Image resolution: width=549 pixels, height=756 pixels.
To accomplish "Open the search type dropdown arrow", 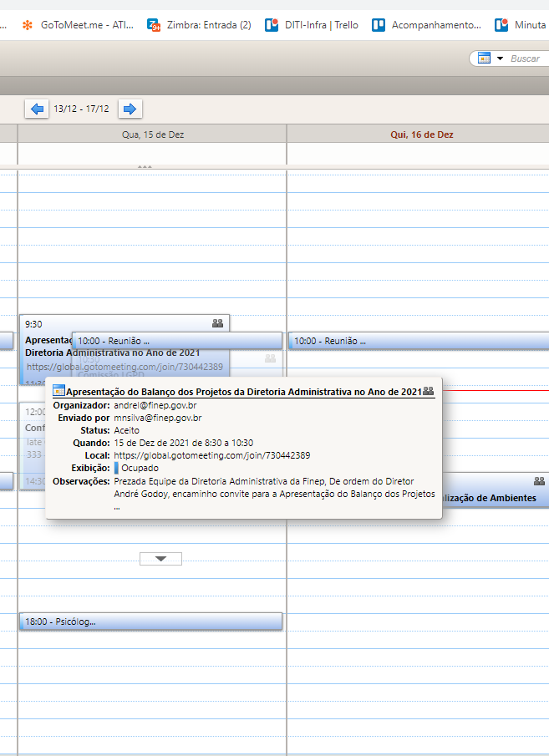I will click(500, 58).
